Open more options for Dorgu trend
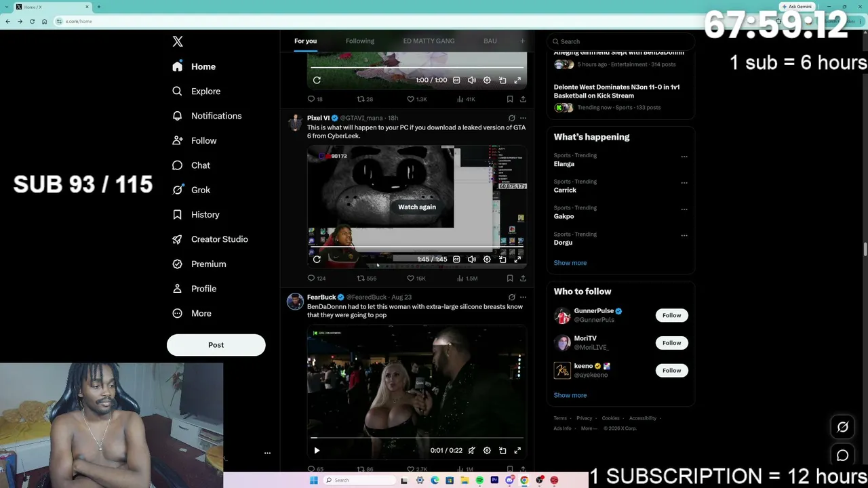 pos(684,236)
